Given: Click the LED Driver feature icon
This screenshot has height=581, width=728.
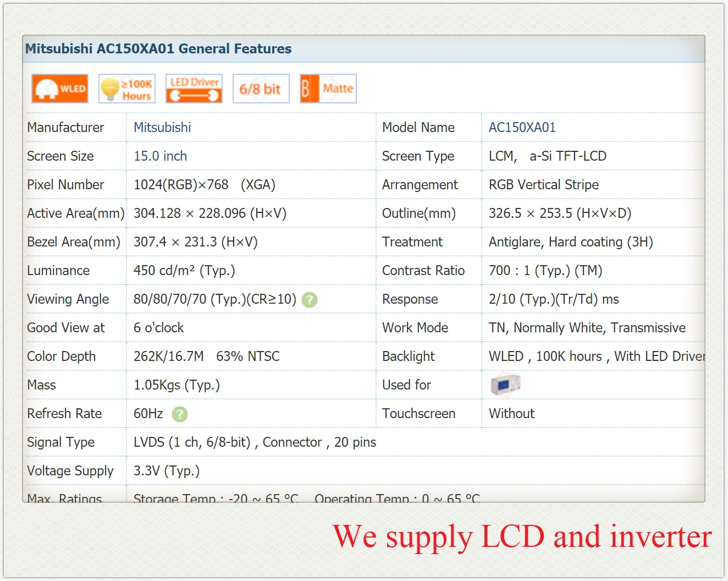Looking at the screenshot, I should click(194, 89).
